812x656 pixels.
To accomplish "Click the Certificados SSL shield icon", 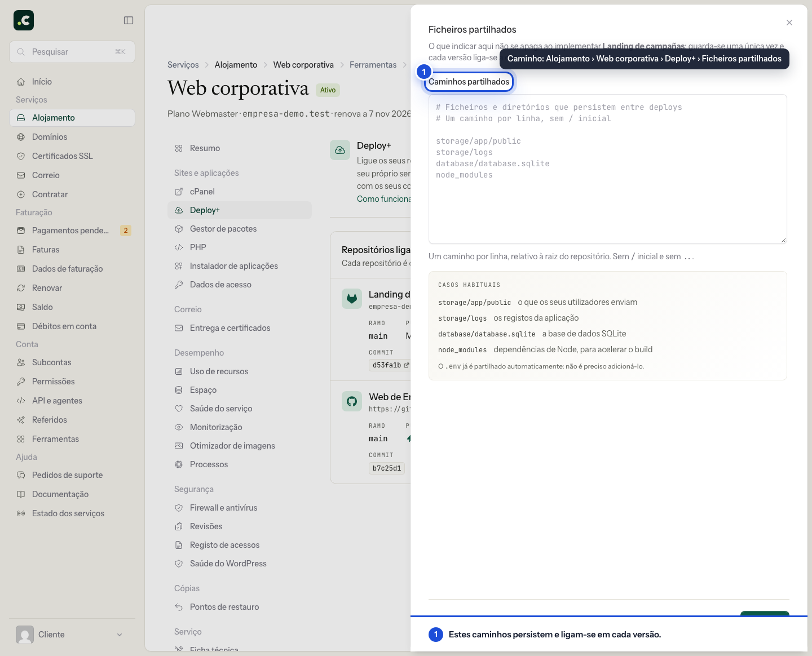I will tap(21, 156).
